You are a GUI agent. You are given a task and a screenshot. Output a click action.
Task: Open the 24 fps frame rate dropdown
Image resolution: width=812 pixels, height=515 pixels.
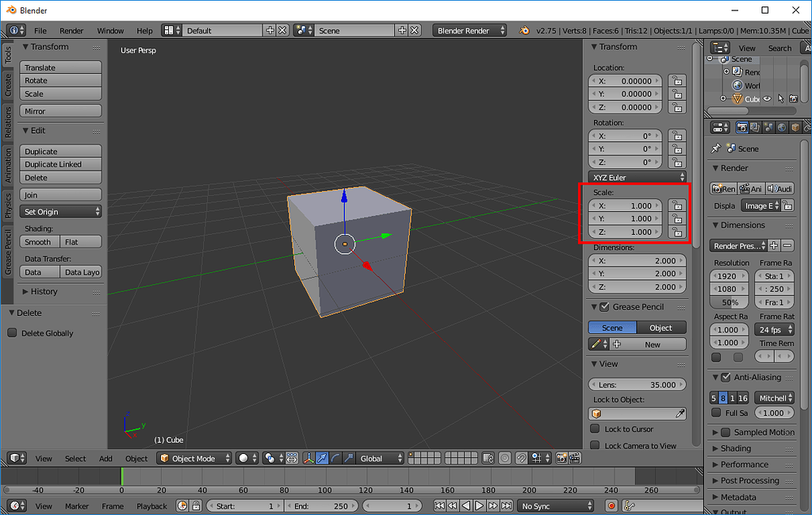[774, 329]
